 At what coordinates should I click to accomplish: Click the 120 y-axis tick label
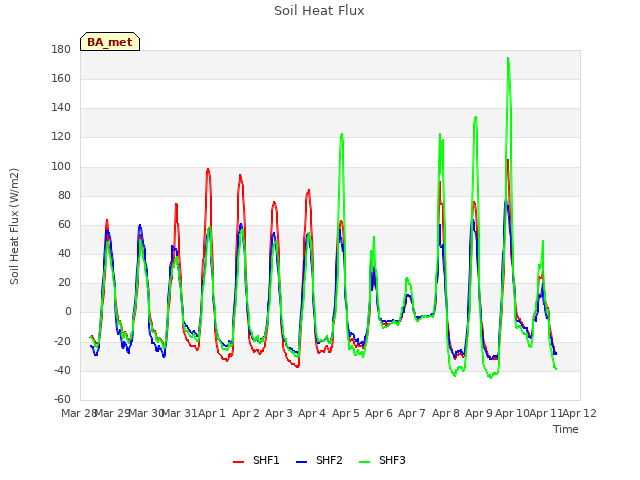[x=61, y=137]
